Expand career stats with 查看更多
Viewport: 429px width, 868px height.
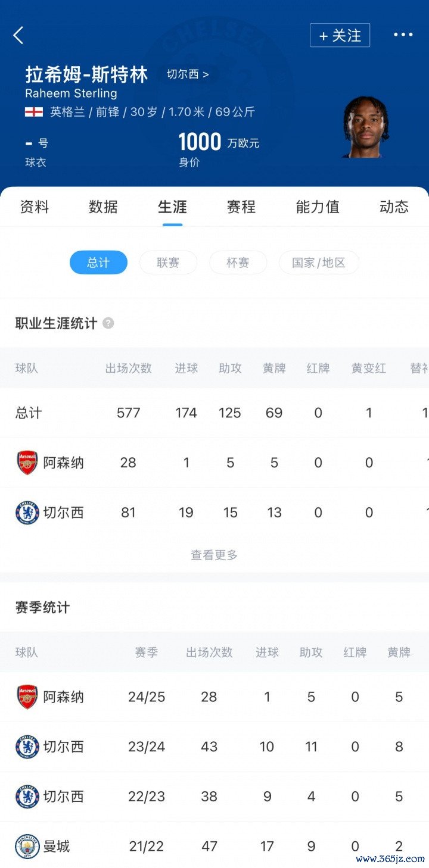pyautogui.click(x=214, y=555)
